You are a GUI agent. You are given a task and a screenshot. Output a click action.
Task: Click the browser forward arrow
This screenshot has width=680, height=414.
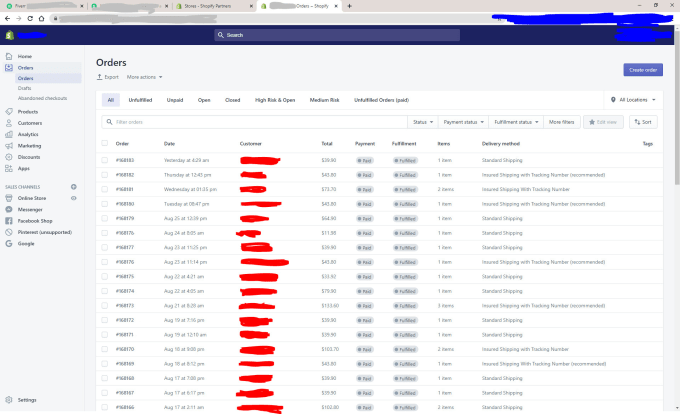[19, 18]
